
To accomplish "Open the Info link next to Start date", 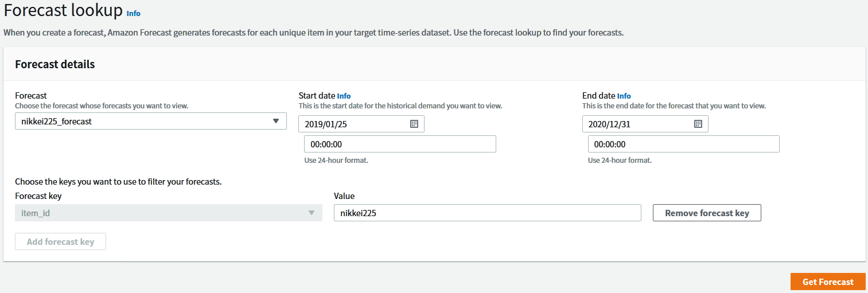I will tap(344, 96).
